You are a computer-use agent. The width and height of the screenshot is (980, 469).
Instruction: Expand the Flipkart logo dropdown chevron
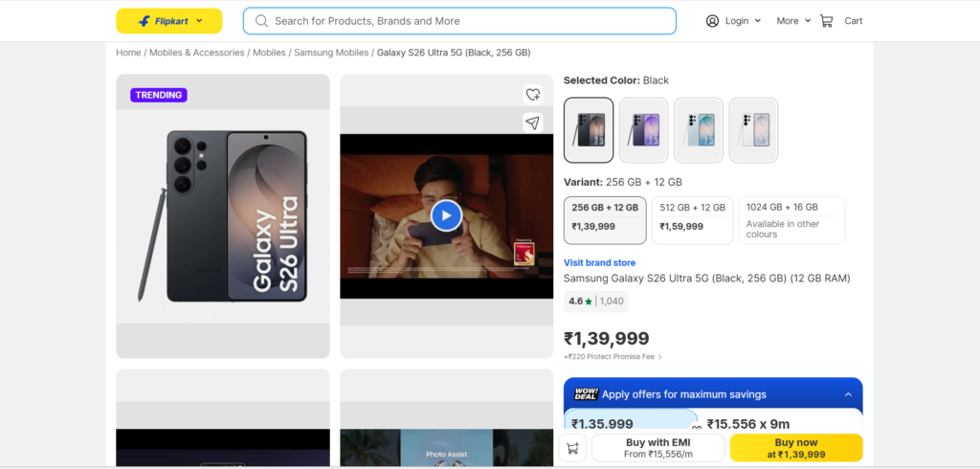pos(199,21)
